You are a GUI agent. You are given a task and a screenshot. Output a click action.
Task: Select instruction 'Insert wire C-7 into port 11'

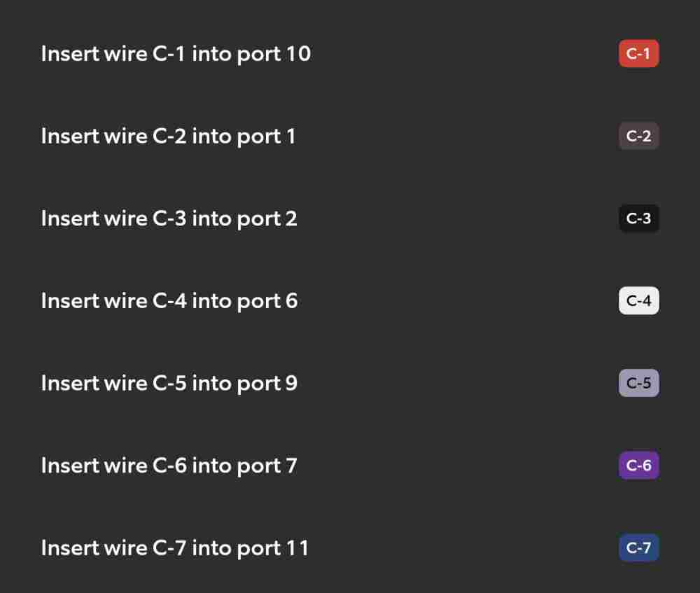[x=175, y=548]
